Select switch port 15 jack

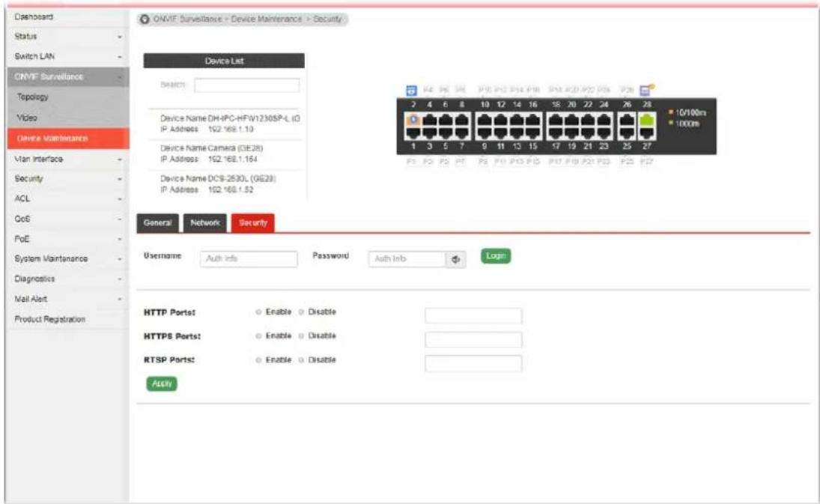tap(533, 133)
